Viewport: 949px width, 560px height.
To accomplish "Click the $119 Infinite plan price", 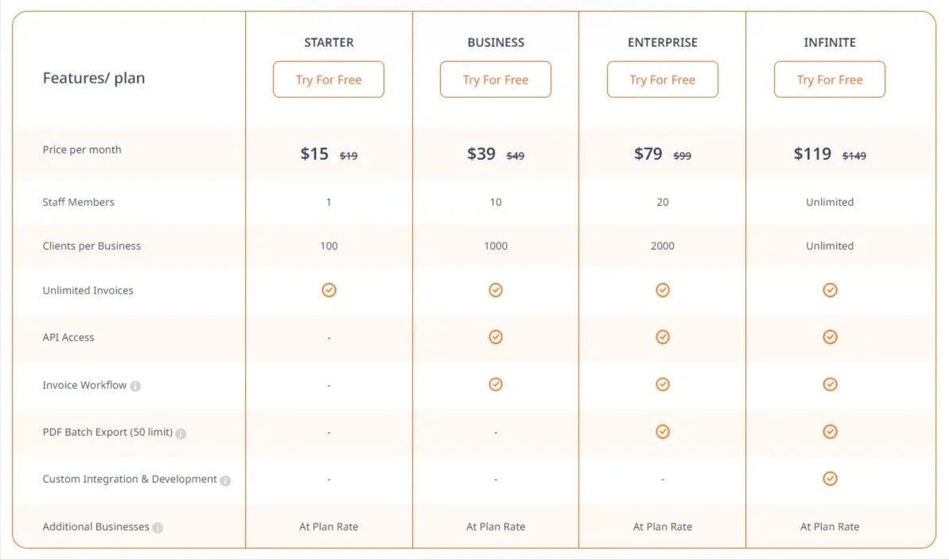I will pyautogui.click(x=812, y=154).
